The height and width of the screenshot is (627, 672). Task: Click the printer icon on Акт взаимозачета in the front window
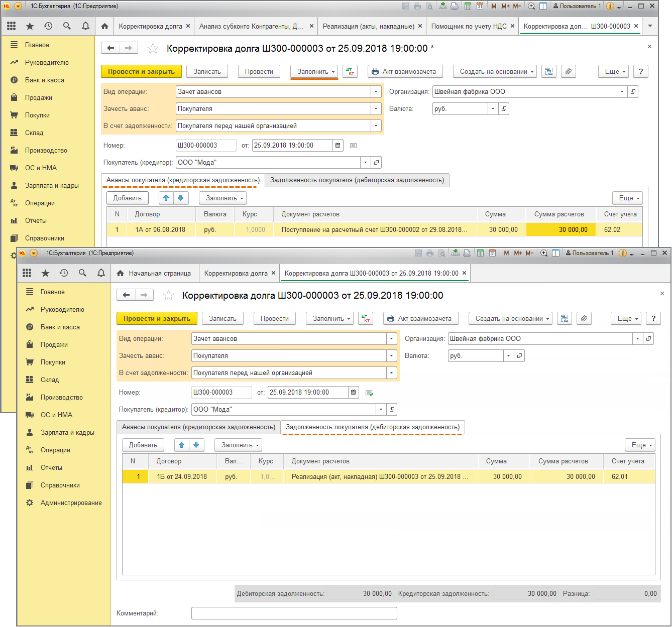[x=391, y=319]
